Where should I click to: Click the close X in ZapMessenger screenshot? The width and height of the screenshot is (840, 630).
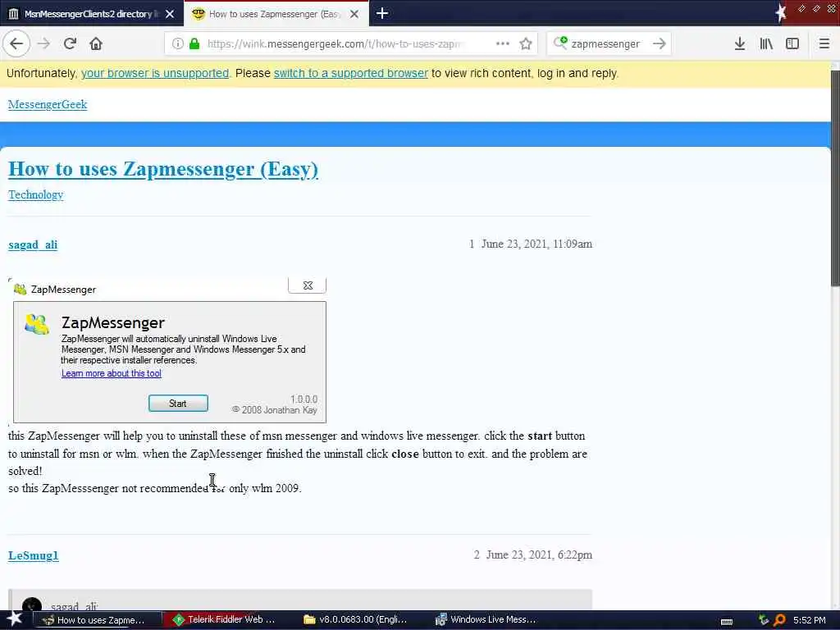point(308,285)
